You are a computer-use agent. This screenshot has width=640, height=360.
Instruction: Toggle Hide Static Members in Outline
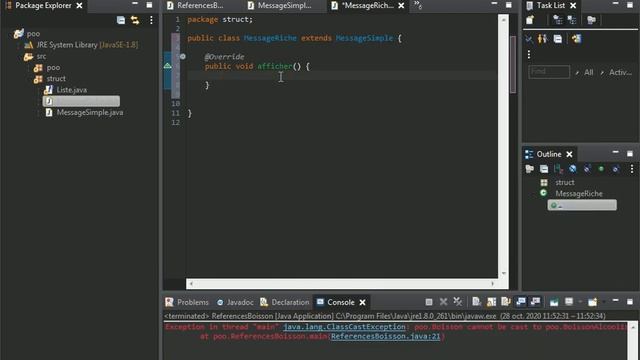coord(587,169)
